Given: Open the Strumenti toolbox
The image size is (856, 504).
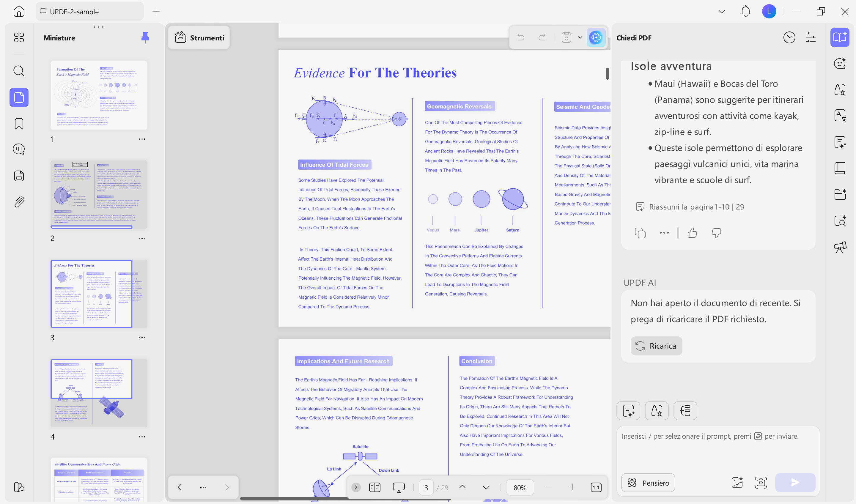Looking at the screenshot, I should 199,37.
